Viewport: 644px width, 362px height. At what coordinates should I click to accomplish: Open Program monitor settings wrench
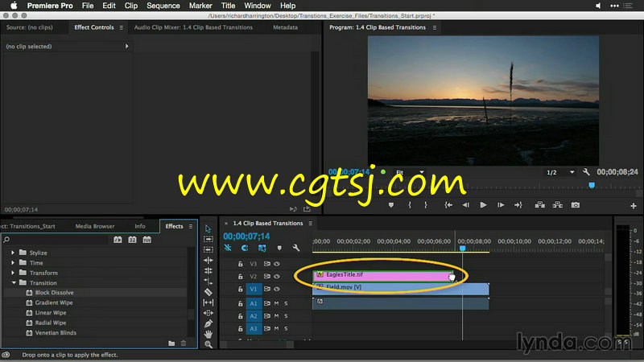click(x=586, y=172)
